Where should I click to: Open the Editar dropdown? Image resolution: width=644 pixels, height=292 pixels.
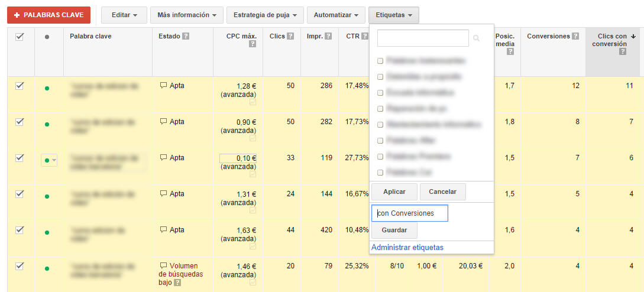[124, 15]
